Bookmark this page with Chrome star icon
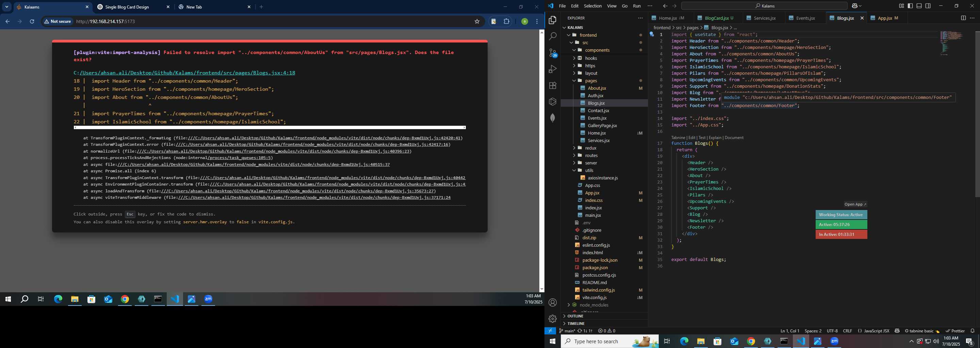This screenshot has height=348, width=980. coord(477,22)
